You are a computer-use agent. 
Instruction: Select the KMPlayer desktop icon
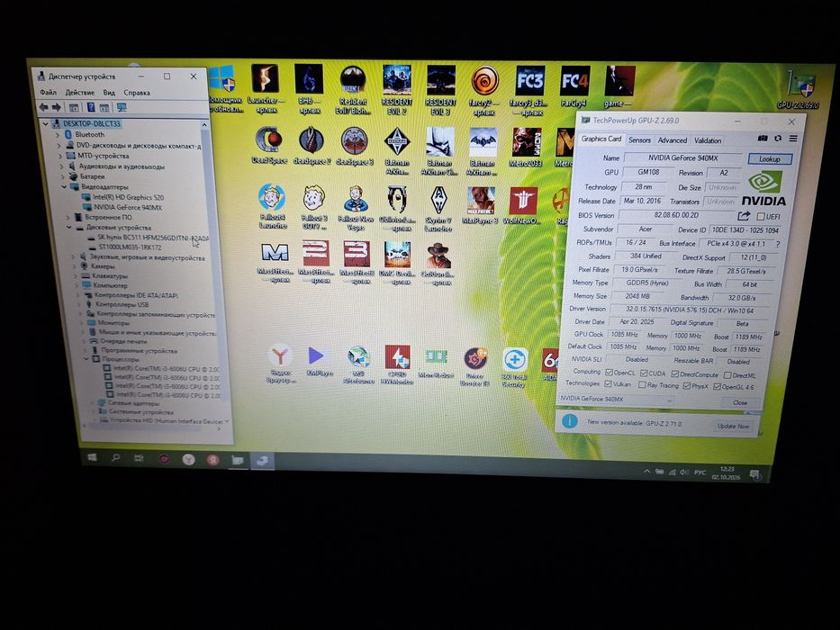point(319,361)
